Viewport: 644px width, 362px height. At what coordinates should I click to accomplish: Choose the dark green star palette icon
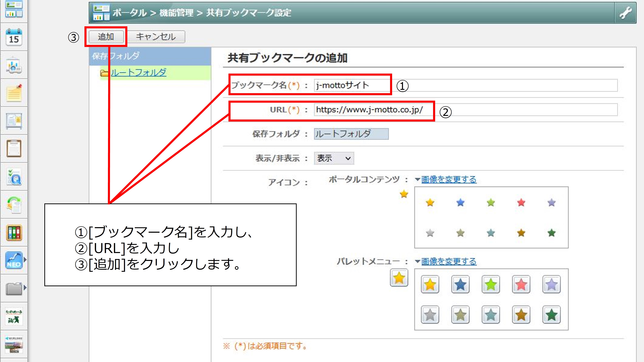pyautogui.click(x=551, y=314)
